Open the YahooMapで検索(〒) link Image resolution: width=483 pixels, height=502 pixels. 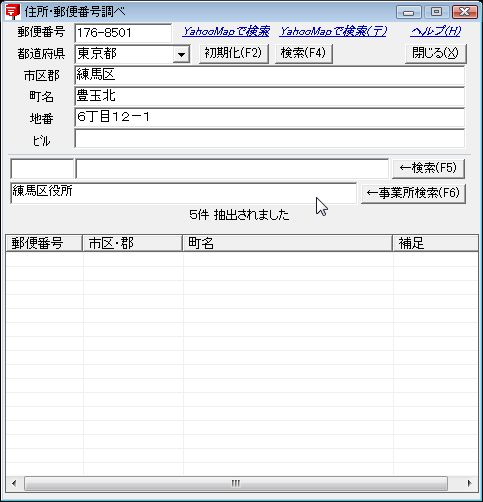point(333,31)
